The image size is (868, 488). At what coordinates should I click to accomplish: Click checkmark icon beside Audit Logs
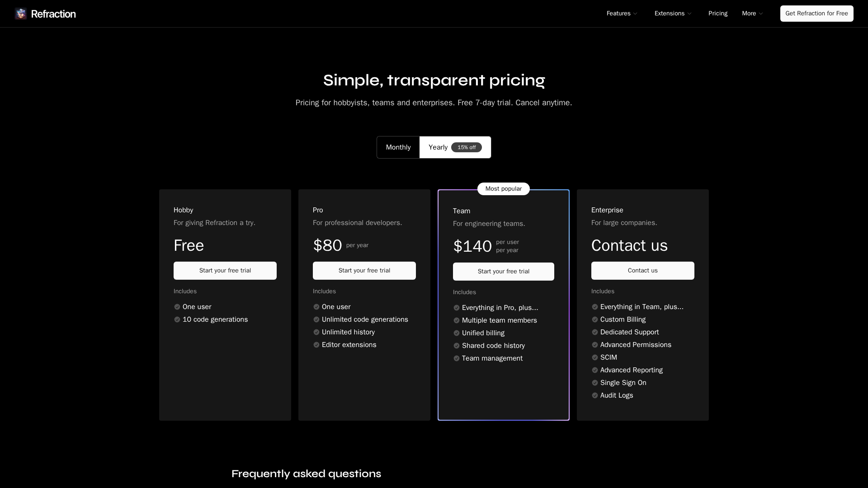click(595, 395)
